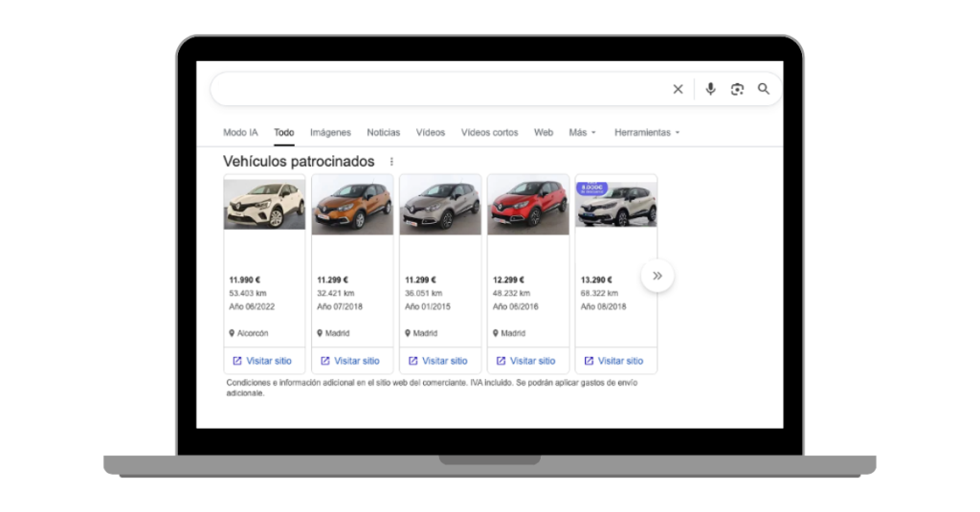Click external link icon on Alcorcón car card
The height and width of the screenshot is (512, 980).
point(237,361)
